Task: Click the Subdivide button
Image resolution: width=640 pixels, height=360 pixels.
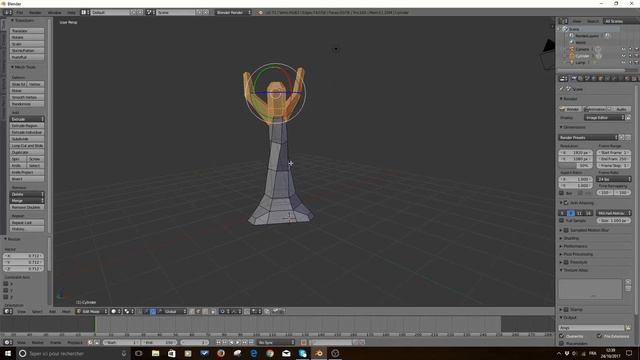Action: point(27,139)
